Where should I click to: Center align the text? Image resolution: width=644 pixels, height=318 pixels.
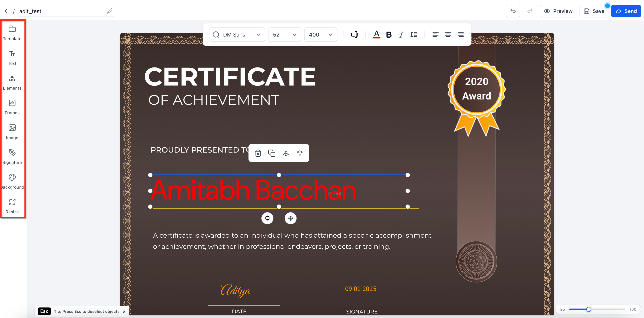(x=448, y=35)
